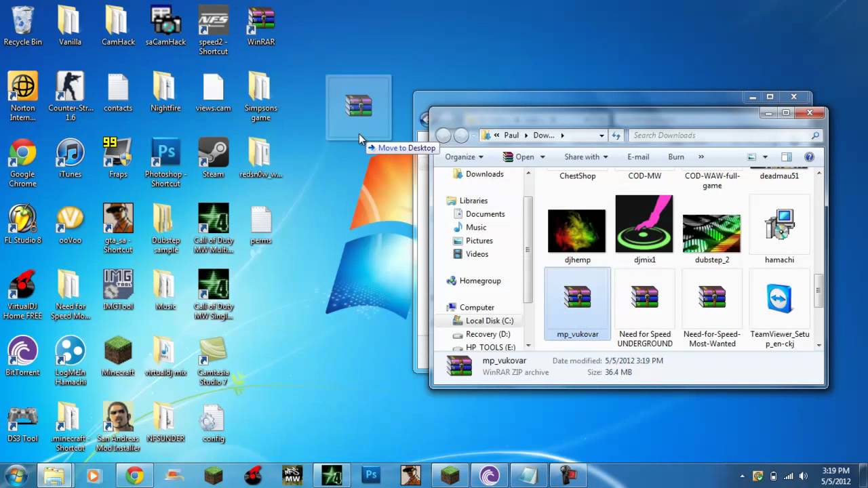Open Documents library in the sidebar
The image size is (868, 488).
(x=485, y=214)
